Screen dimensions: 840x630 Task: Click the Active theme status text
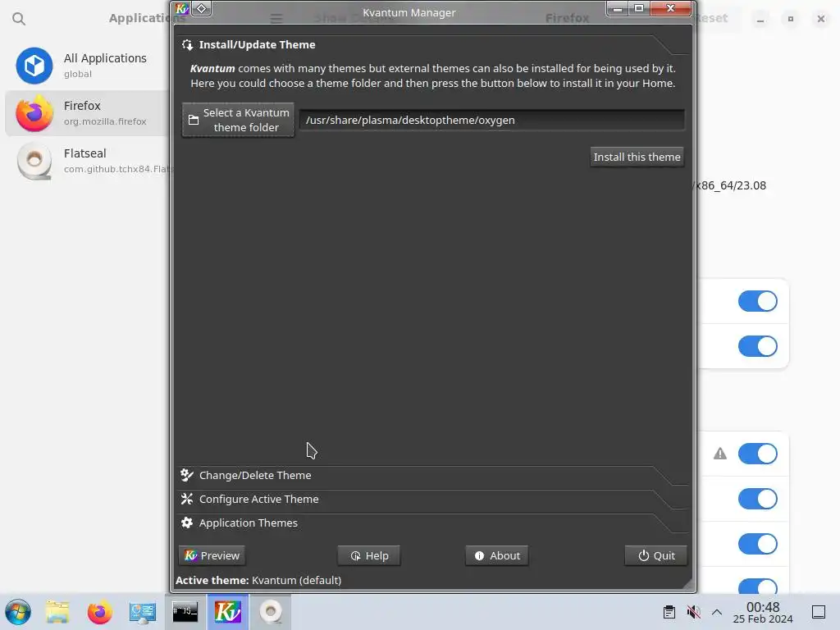pyautogui.click(x=258, y=580)
